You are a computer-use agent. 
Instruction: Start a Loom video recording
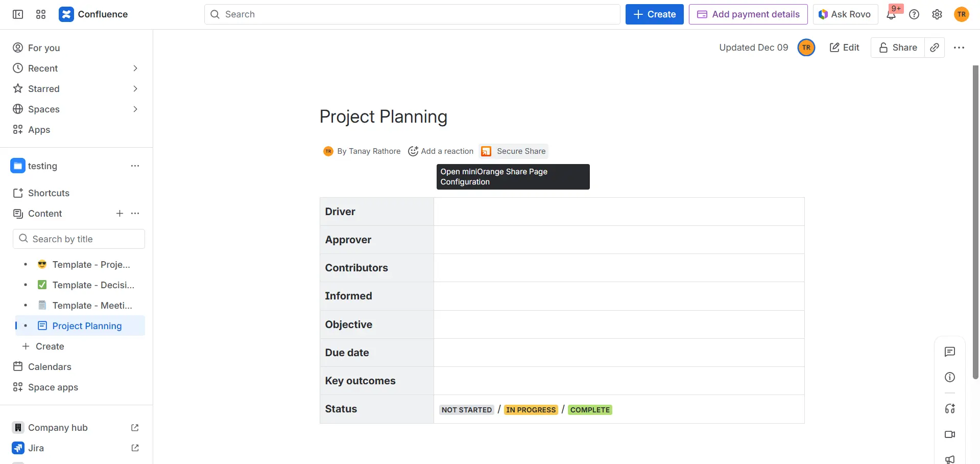click(950, 434)
